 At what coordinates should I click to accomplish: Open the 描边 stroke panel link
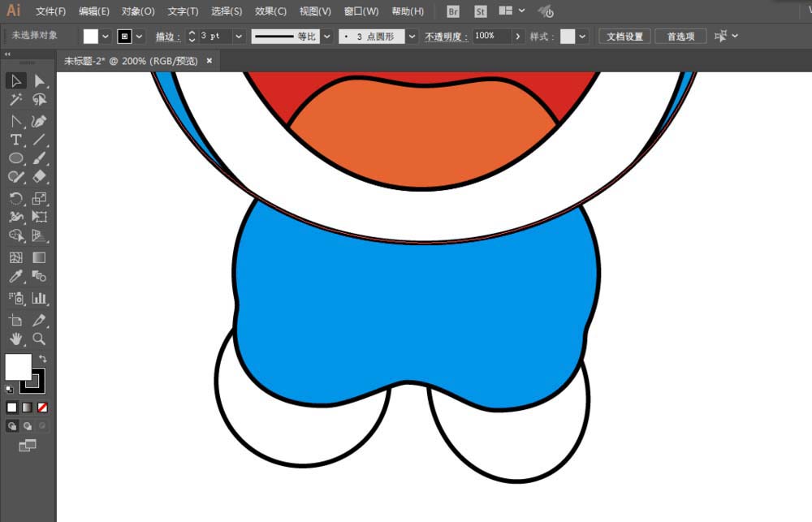tap(168, 37)
